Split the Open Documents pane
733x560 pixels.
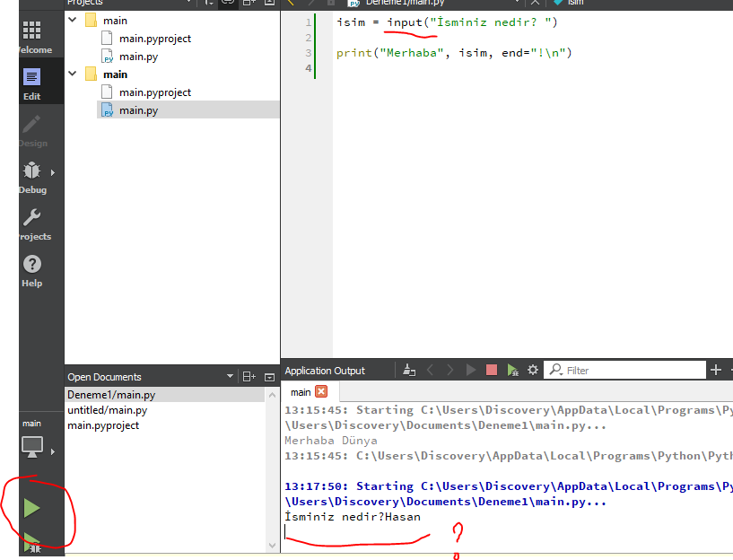click(249, 377)
